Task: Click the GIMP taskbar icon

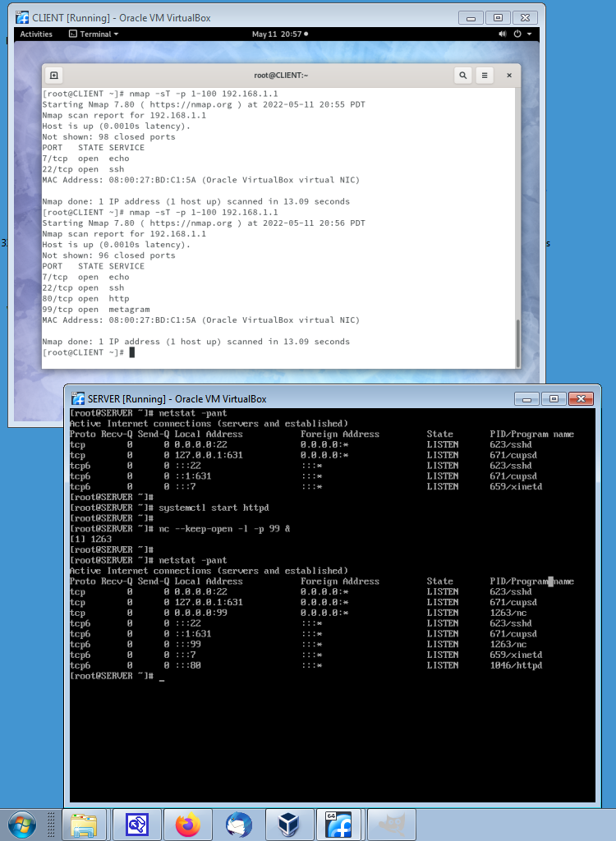Action: point(391,825)
